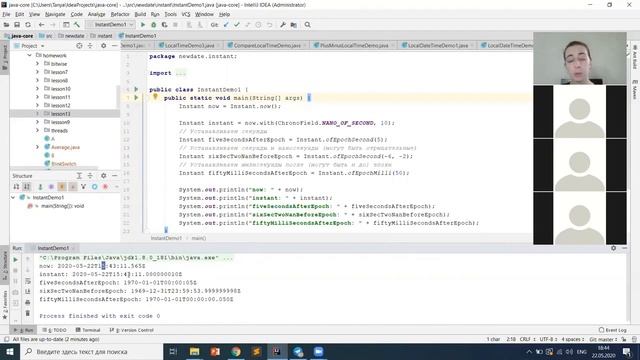Run with coverage from the main toolbar
This screenshot has height=360, width=640.
click(x=164, y=25)
